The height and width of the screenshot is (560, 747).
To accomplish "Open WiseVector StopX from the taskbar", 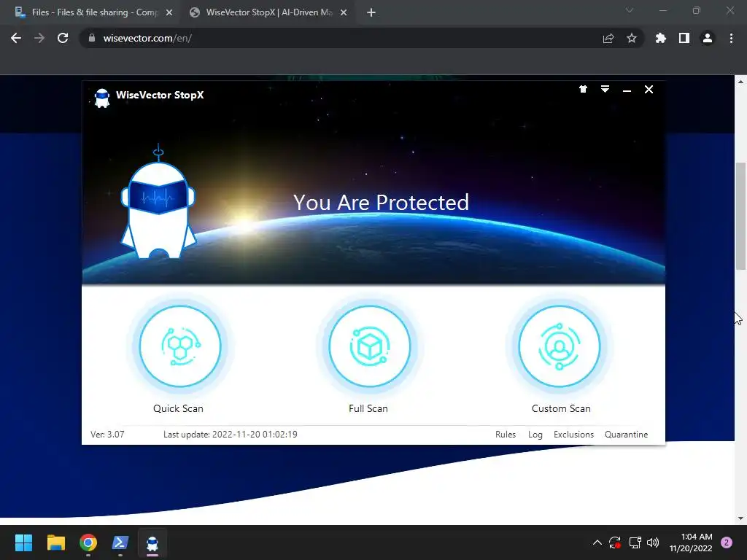I will pos(152,542).
